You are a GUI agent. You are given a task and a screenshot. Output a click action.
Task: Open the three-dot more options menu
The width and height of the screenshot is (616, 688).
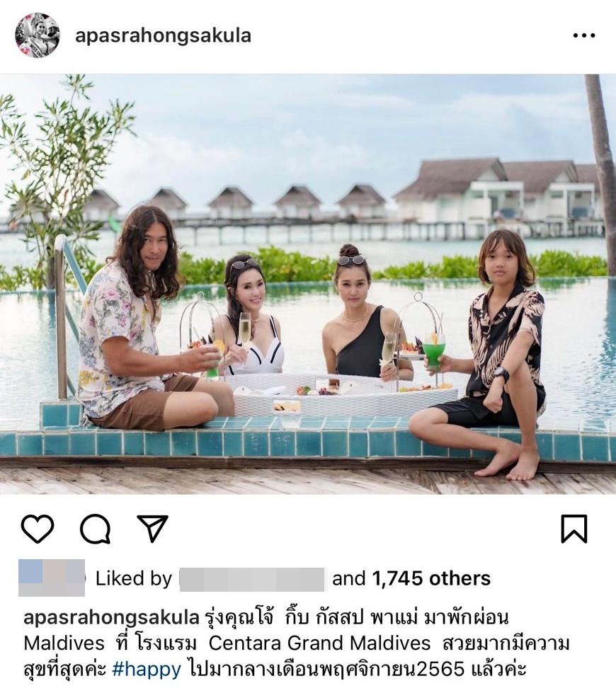click(x=584, y=35)
